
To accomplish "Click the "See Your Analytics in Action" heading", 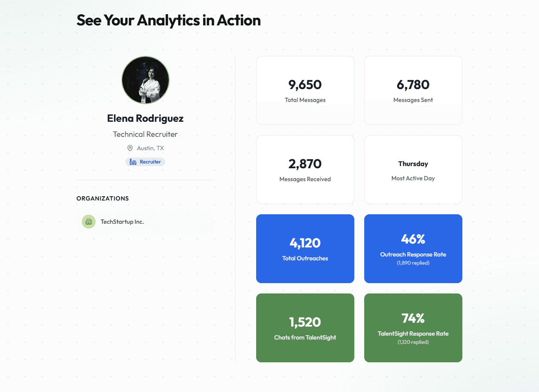I will (x=168, y=20).
